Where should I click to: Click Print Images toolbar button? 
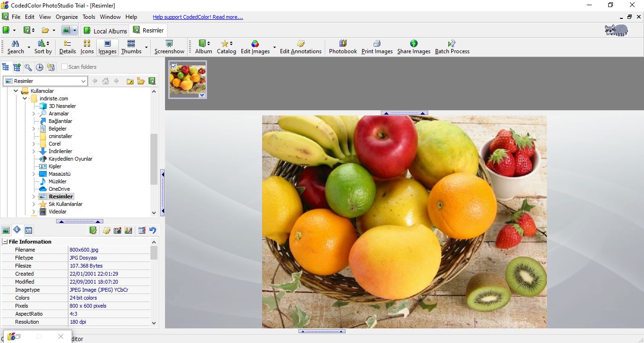[377, 47]
